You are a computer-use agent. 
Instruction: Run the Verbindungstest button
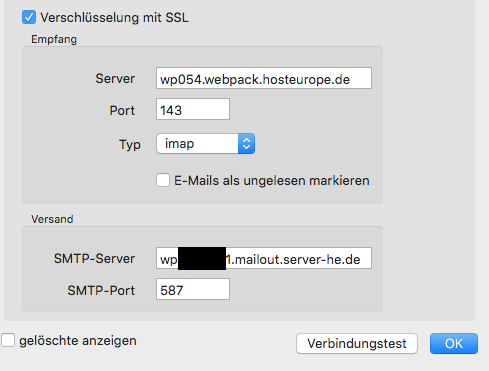pos(357,343)
